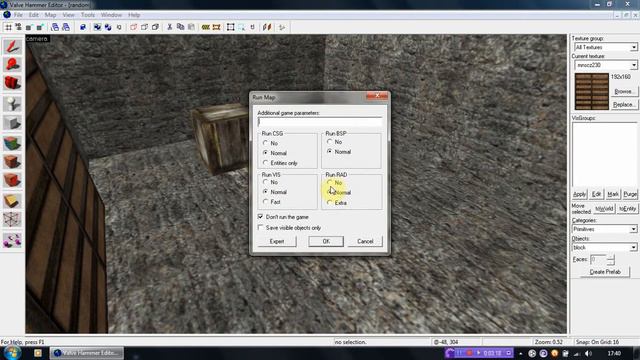Open the Tools menu

(87, 15)
